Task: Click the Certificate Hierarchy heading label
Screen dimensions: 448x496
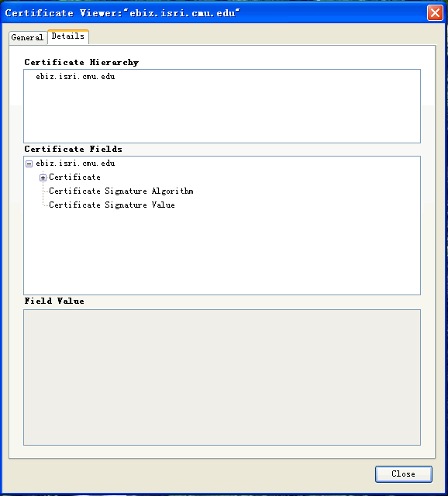Action: coord(81,62)
